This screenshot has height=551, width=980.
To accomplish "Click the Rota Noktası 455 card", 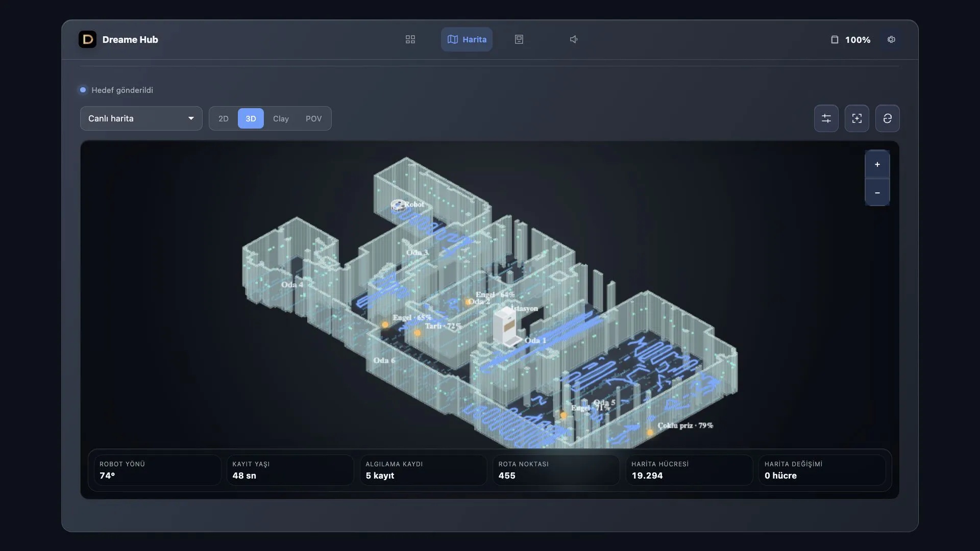I will tap(556, 470).
